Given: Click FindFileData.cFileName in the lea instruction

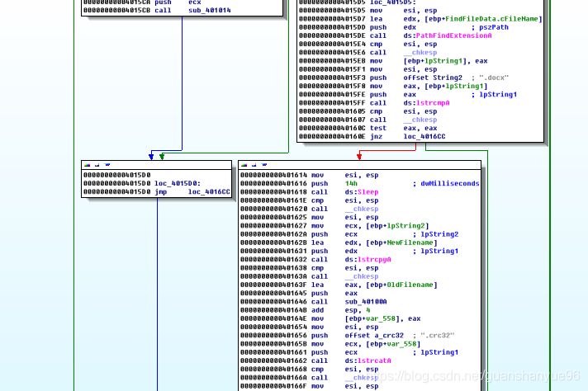Looking at the screenshot, I should 491,19.
